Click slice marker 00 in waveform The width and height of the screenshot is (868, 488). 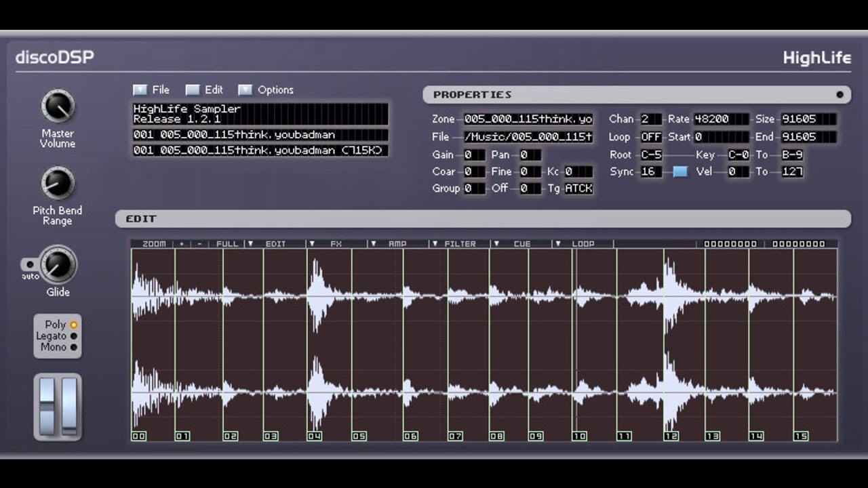click(139, 436)
